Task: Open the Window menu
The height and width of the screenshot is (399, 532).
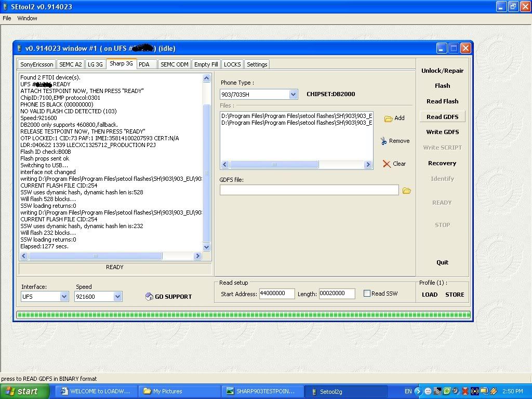Action: [27, 18]
